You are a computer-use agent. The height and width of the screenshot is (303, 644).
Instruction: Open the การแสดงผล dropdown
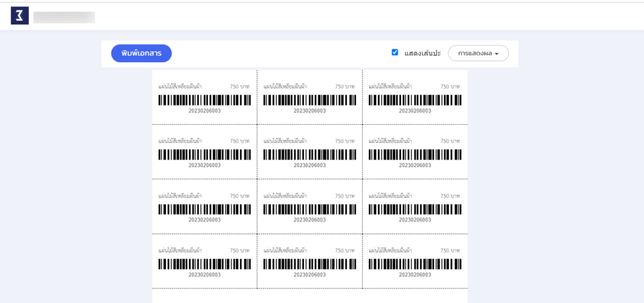click(x=478, y=54)
